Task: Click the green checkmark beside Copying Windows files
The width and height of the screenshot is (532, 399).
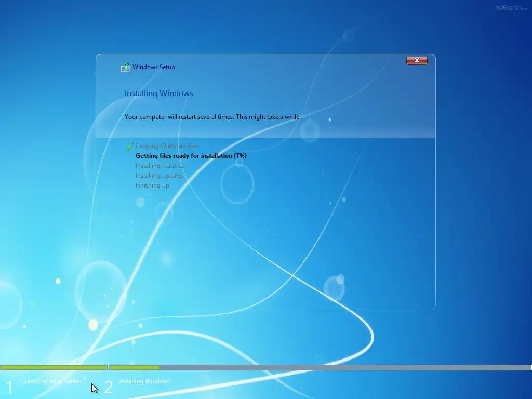Action: (x=129, y=146)
